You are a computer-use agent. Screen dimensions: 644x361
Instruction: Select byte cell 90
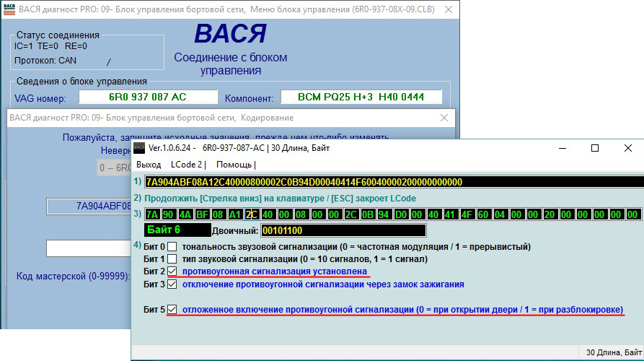pos(168,214)
